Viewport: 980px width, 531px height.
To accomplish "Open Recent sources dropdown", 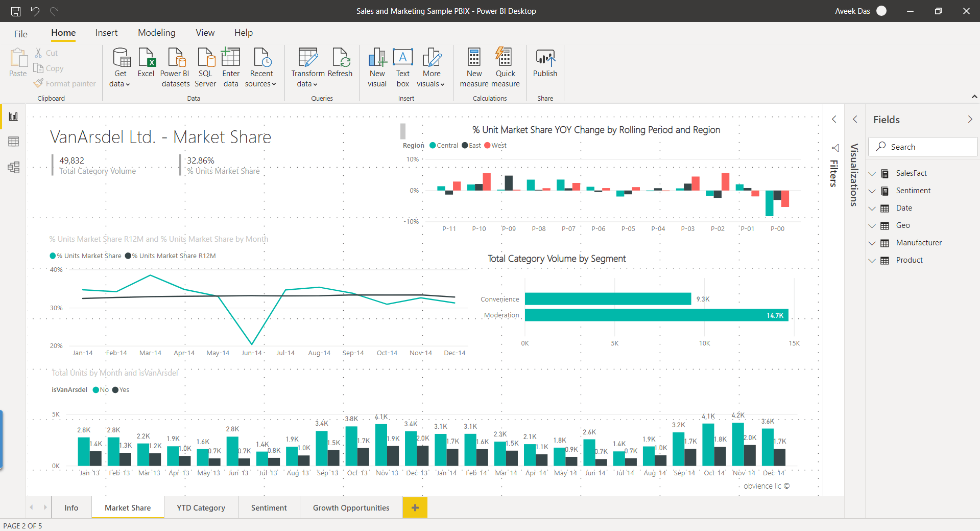I will click(261, 67).
